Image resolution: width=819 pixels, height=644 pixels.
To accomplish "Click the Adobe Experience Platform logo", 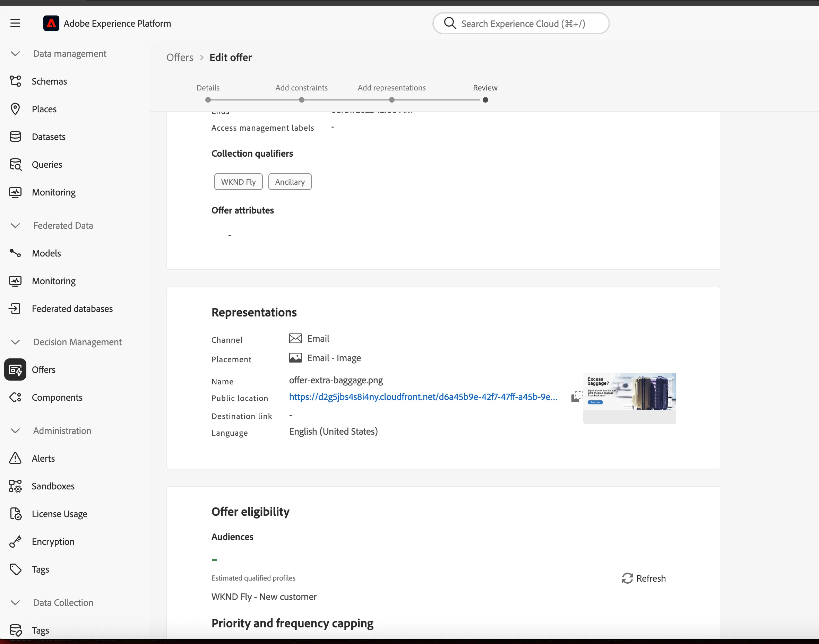I will 51,23.
